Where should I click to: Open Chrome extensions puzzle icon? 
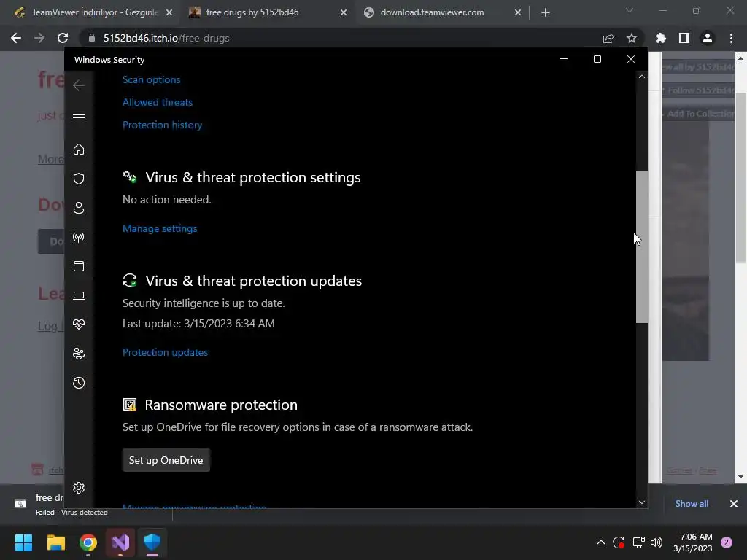[661, 38]
